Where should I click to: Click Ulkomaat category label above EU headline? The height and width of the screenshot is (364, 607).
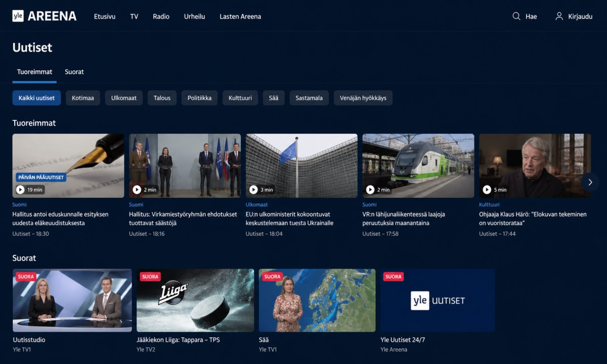point(257,205)
